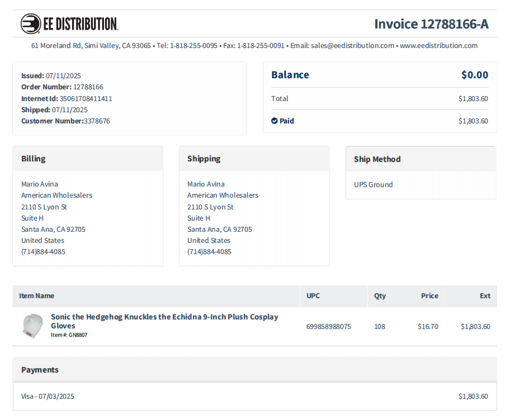Click the item number GN8807 text
Viewport: 515px width, 420px height.
(x=69, y=335)
